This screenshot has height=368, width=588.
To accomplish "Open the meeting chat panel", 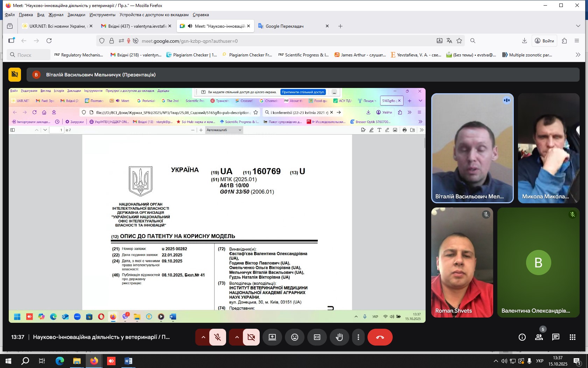I will coord(555,337).
